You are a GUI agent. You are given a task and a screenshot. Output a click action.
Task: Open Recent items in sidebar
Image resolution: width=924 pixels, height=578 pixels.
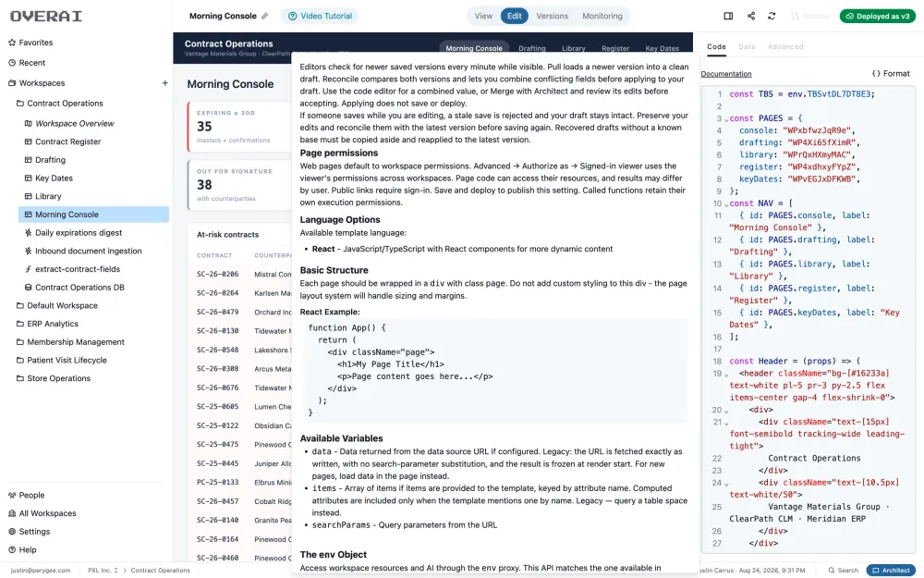[x=27, y=63]
